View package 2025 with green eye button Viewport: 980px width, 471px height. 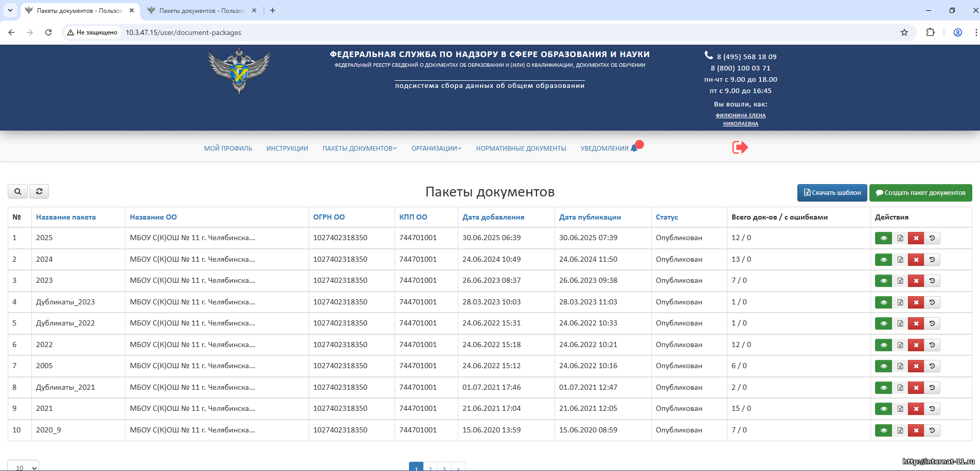coord(883,238)
